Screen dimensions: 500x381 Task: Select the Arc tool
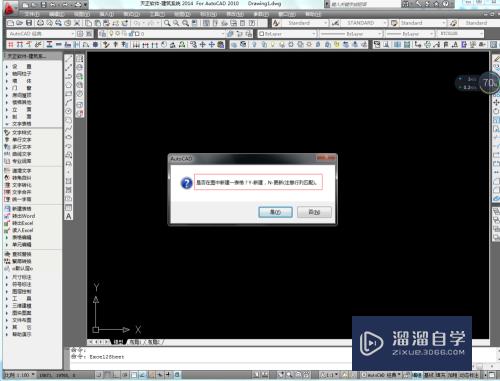(68, 102)
